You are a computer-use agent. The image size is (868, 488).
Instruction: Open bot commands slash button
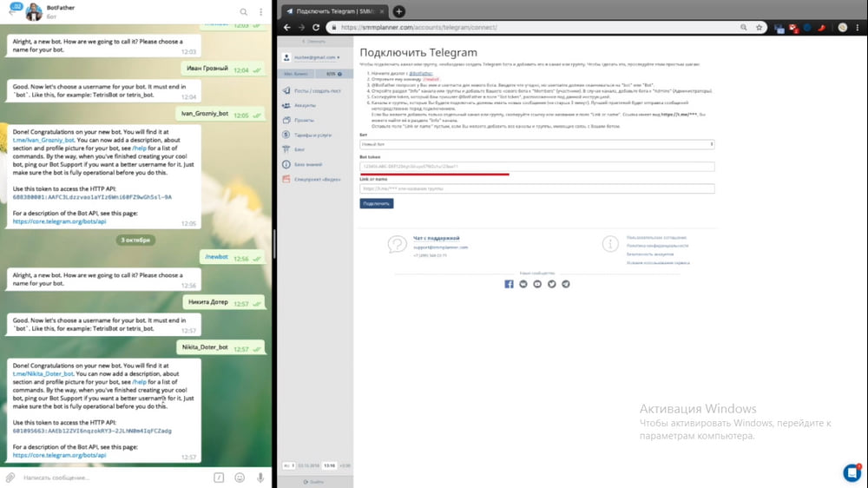[220, 477]
